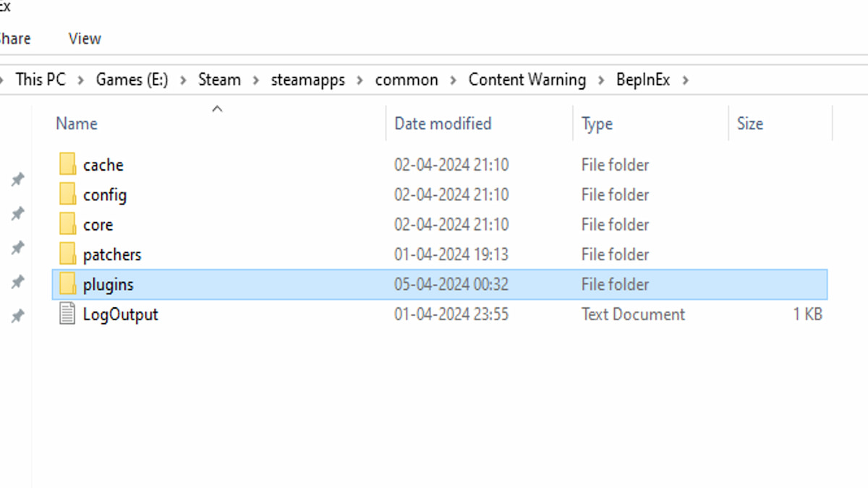Click the last pin icon in sidebar
The image size is (868, 488).
17,315
